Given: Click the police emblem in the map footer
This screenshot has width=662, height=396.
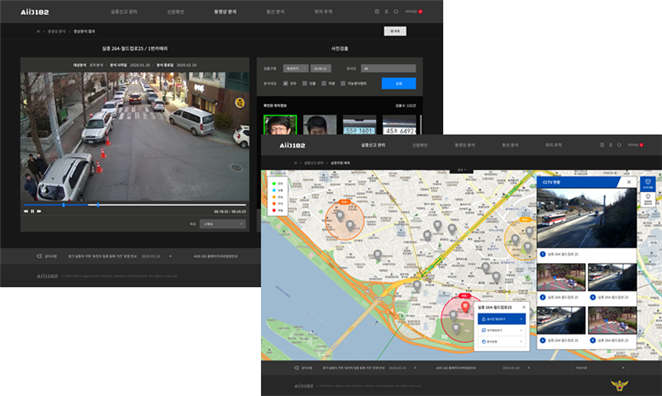Looking at the screenshot, I should point(620,385).
